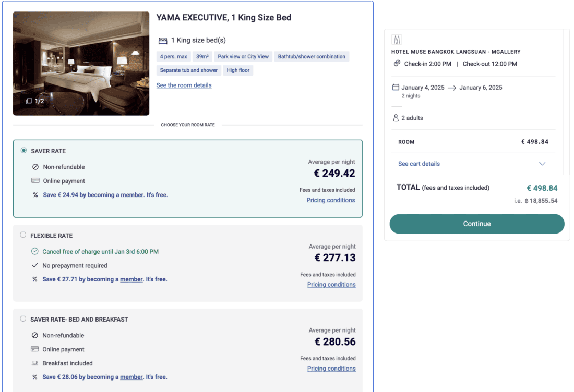Screen dimensions: 574x392
Task: Open See the room details link
Action: [184, 85]
